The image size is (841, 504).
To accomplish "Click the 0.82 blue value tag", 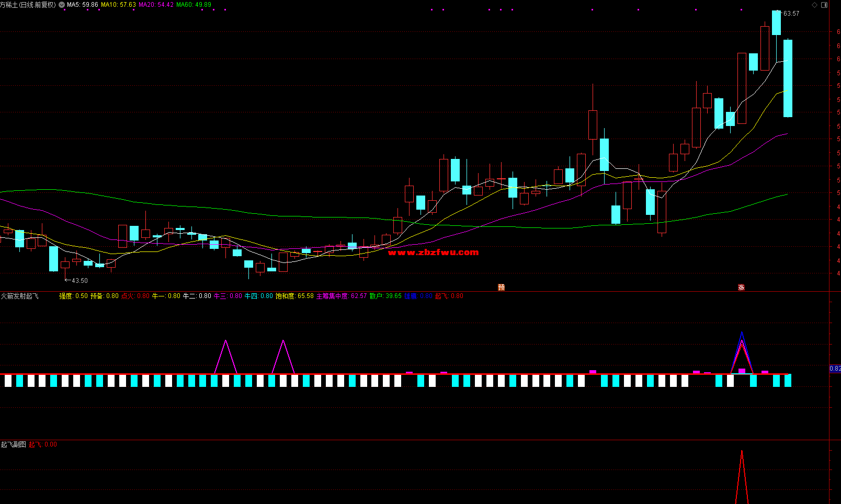I will coord(835,369).
